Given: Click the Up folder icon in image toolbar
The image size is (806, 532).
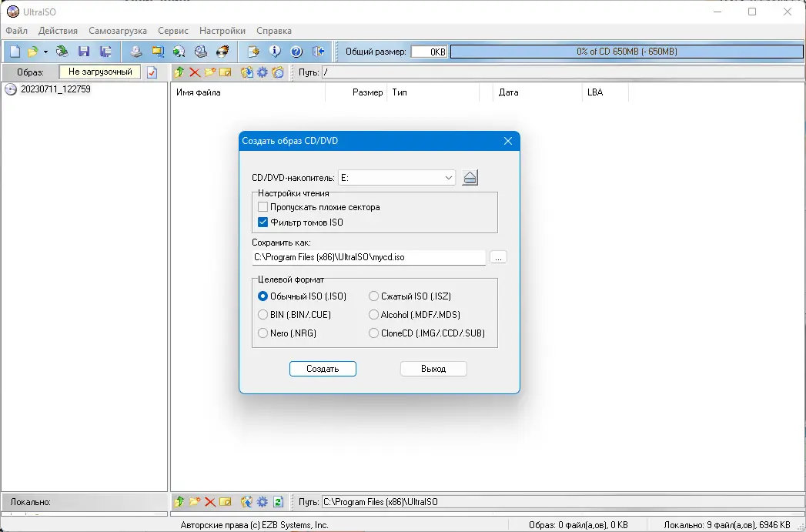Looking at the screenshot, I should (179, 72).
